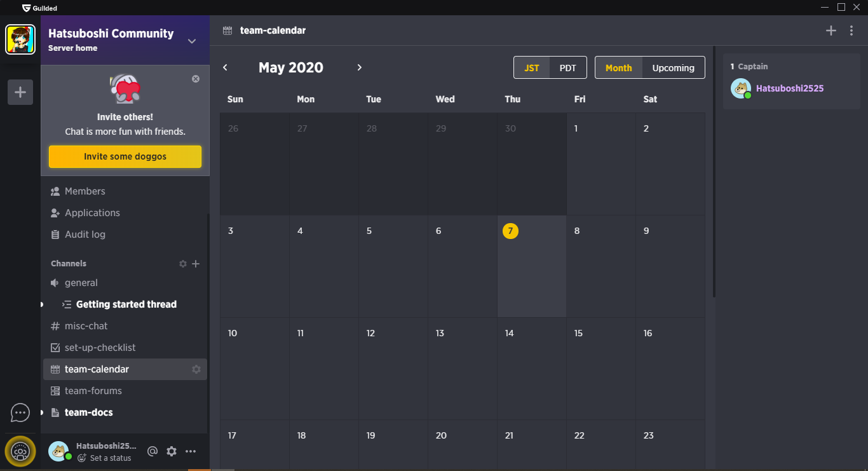Open direct messages chat bubble icon

point(20,413)
